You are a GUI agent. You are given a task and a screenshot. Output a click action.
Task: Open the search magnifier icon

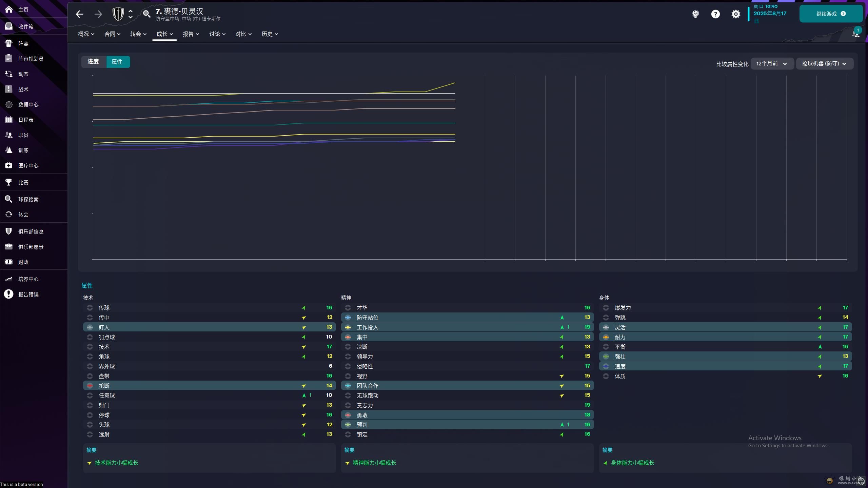[x=146, y=14]
